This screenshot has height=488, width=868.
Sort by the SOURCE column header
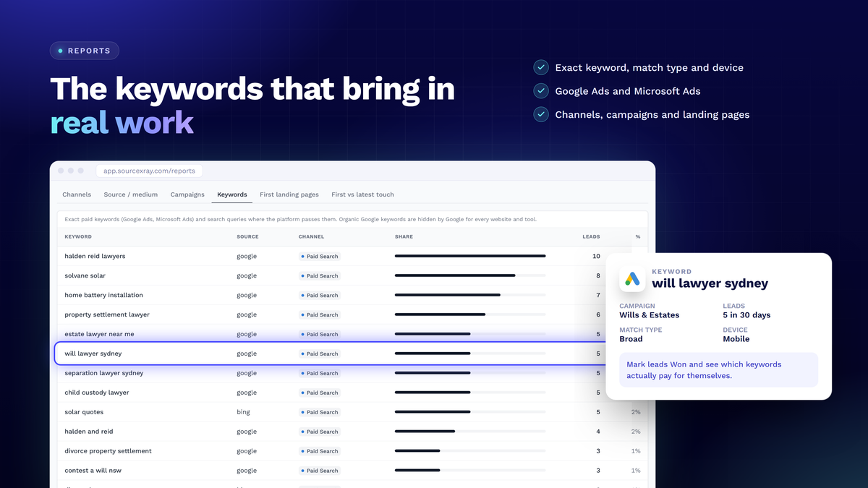(247, 236)
